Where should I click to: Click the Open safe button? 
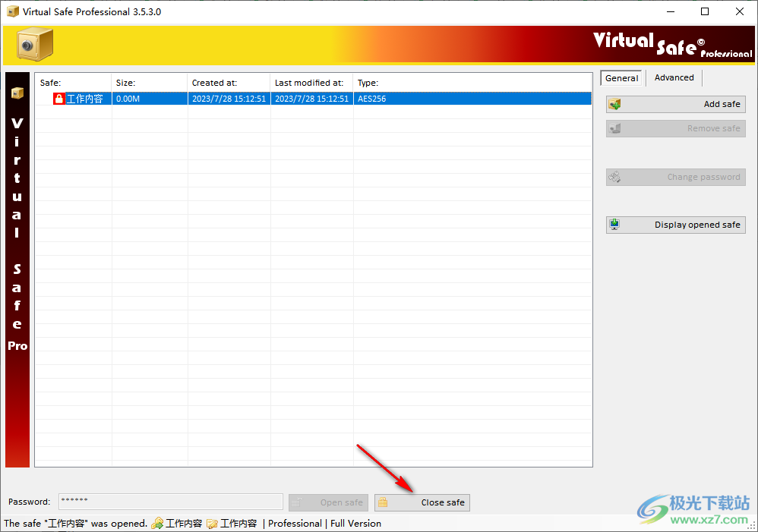(329, 502)
